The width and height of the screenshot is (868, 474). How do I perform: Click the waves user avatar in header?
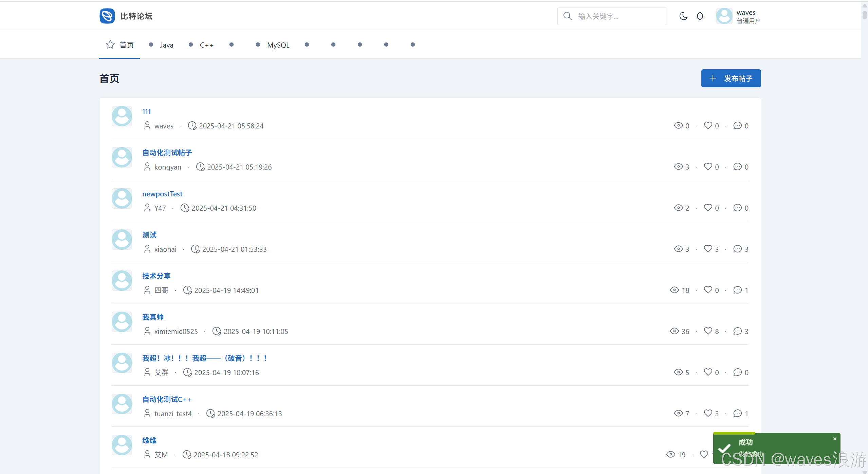point(724,16)
